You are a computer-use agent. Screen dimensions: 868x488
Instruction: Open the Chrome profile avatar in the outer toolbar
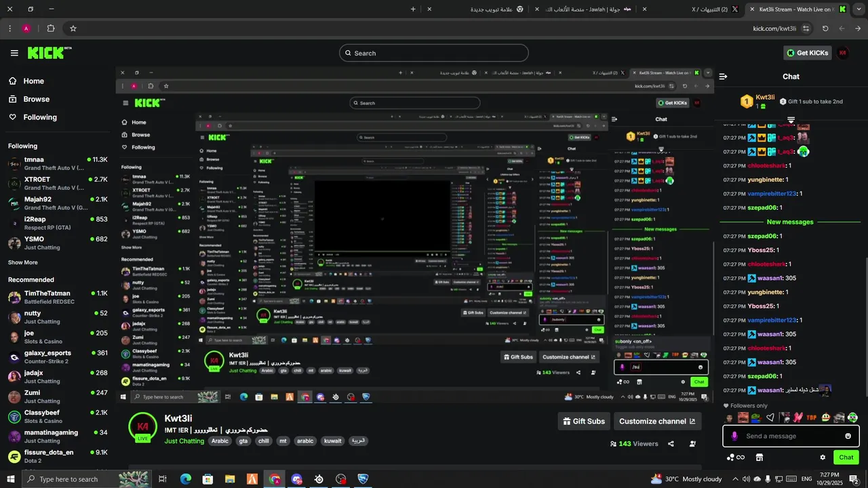26,28
